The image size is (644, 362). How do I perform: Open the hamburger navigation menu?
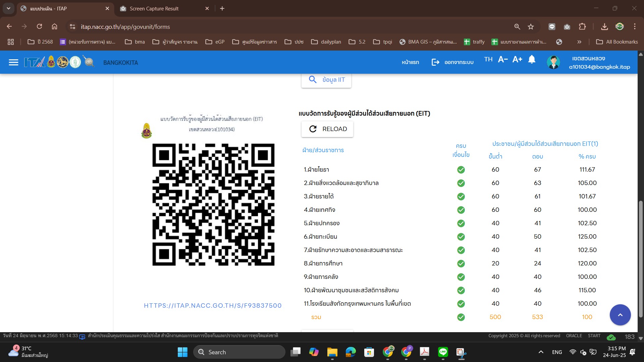13,62
